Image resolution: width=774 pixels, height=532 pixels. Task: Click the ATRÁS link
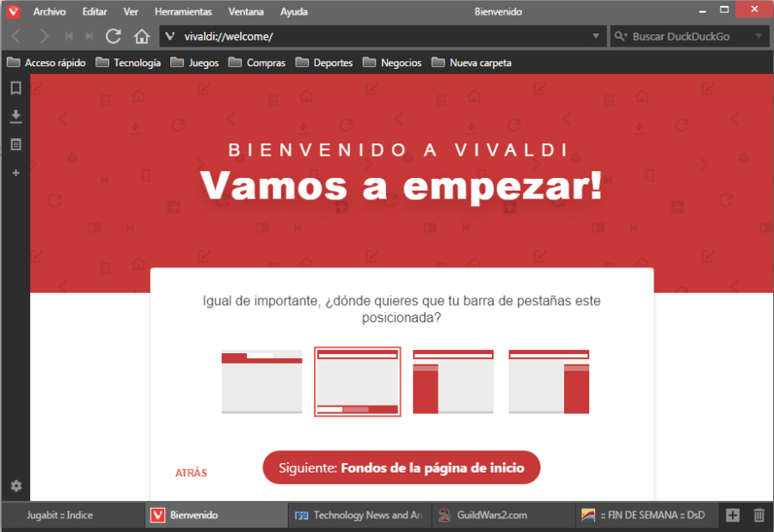coord(191,473)
